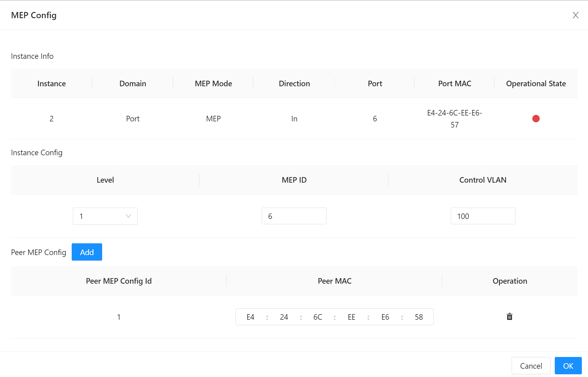588x377 pixels.
Task: Click the Peer MEP Config Id column header
Action: [x=119, y=281]
